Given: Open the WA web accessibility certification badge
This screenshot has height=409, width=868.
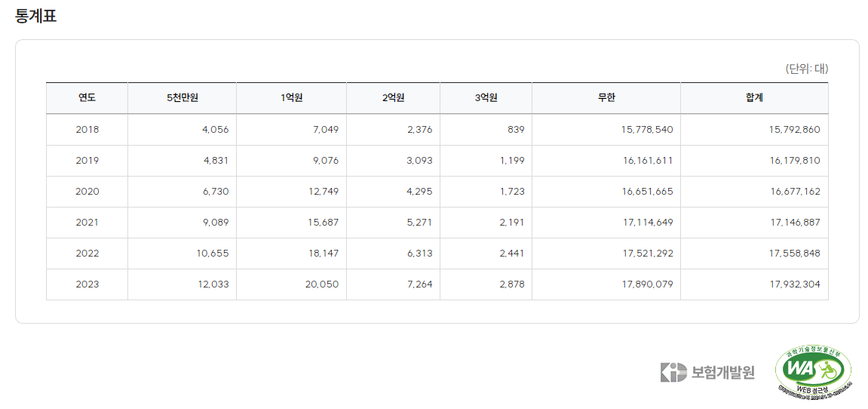Looking at the screenshot, I should [x=813, y=371].
